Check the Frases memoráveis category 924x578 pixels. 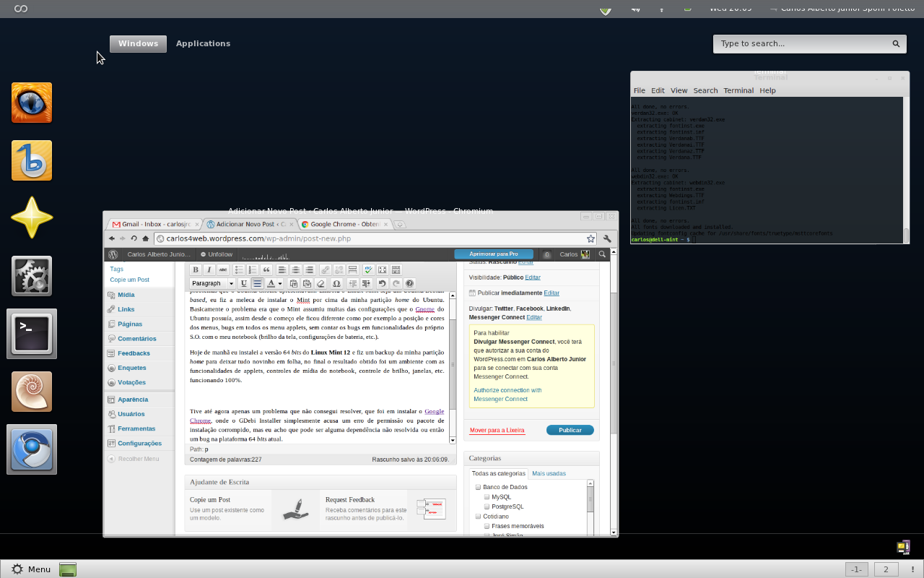487,526
